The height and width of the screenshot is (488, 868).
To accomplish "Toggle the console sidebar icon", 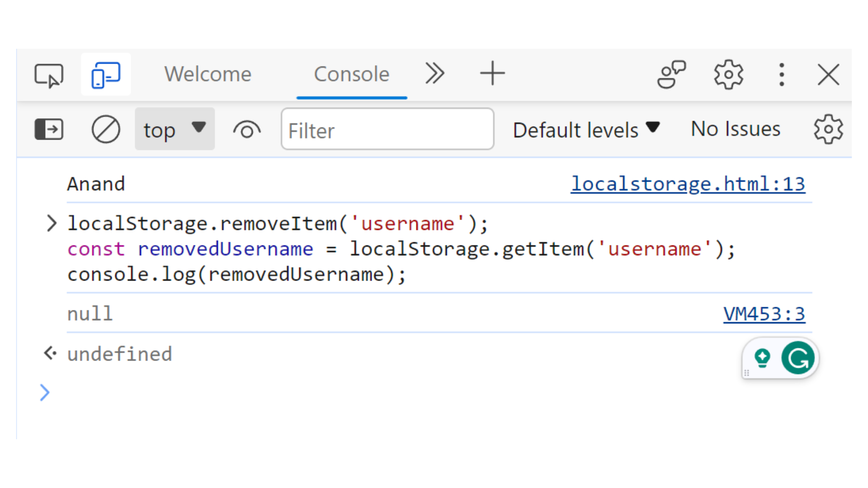I will [x=49, y=129].
